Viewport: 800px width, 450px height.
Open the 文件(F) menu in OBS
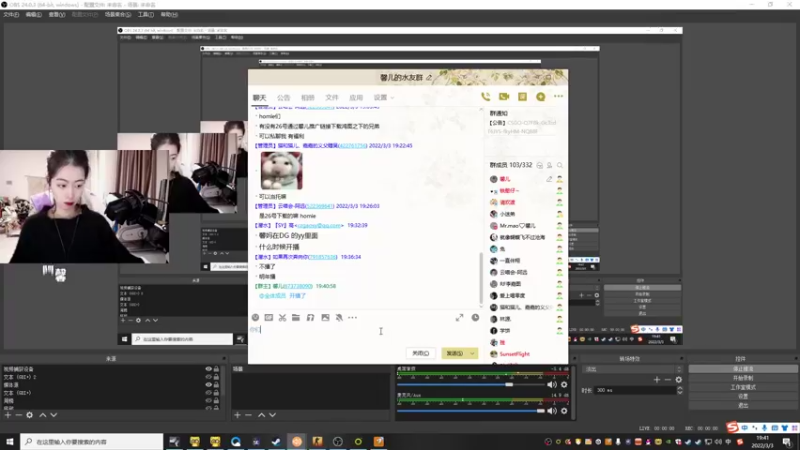coord(11,15)
